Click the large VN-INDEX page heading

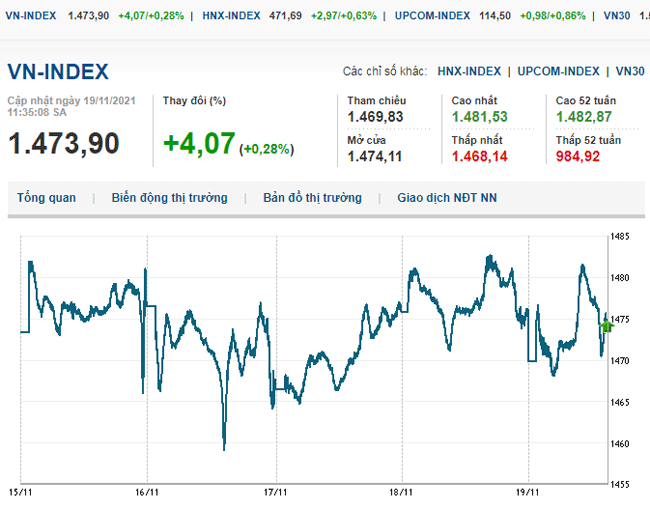click(x=58, y=71)
